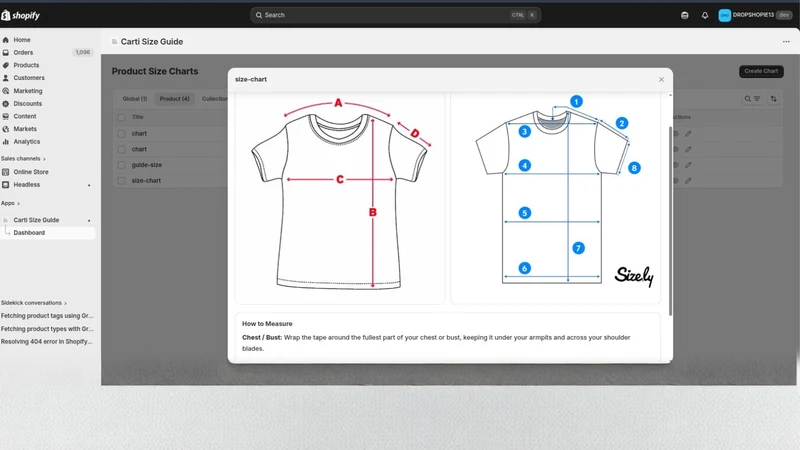
Task: Click the dialog's vertical scrollbar thumb
Action: pos(670,221)
